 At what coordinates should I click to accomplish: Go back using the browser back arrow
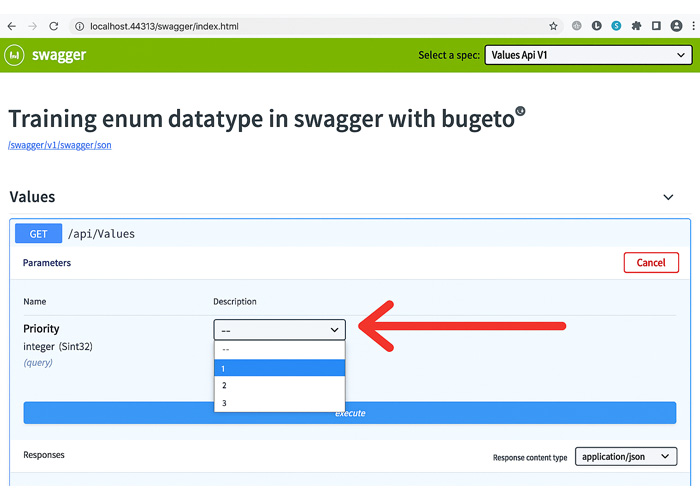point(12,26)
